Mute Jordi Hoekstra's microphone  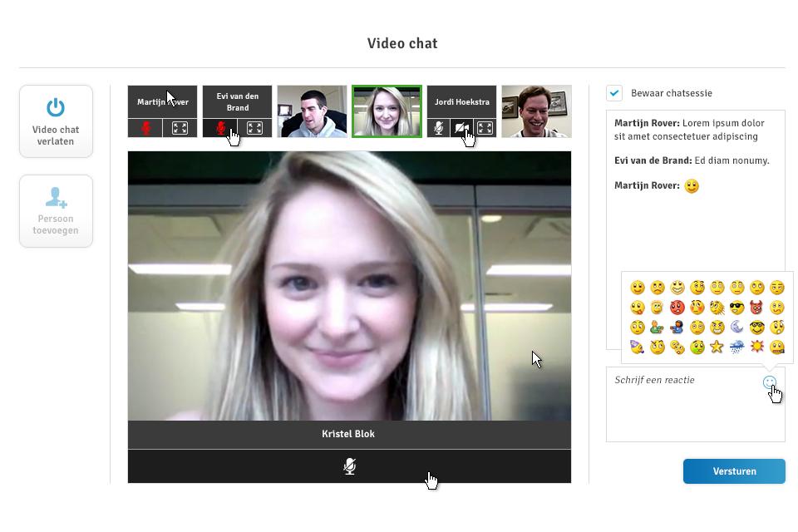[439, 128]
